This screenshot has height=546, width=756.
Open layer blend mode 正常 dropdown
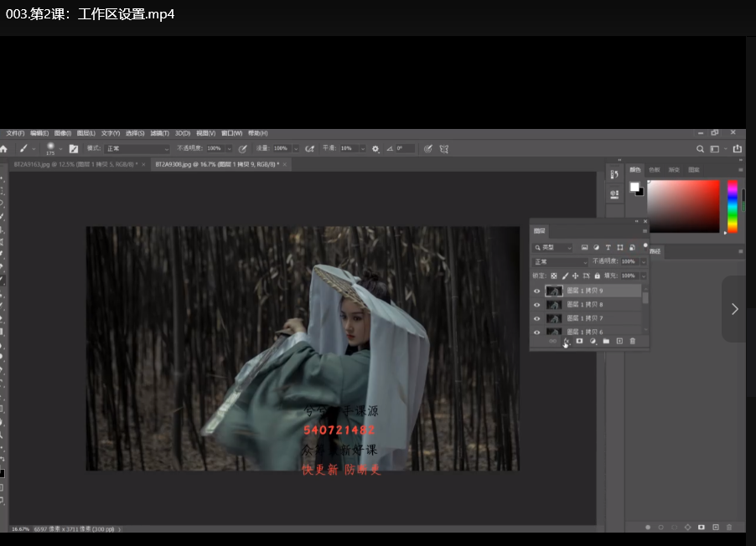[x=560, y=261]
